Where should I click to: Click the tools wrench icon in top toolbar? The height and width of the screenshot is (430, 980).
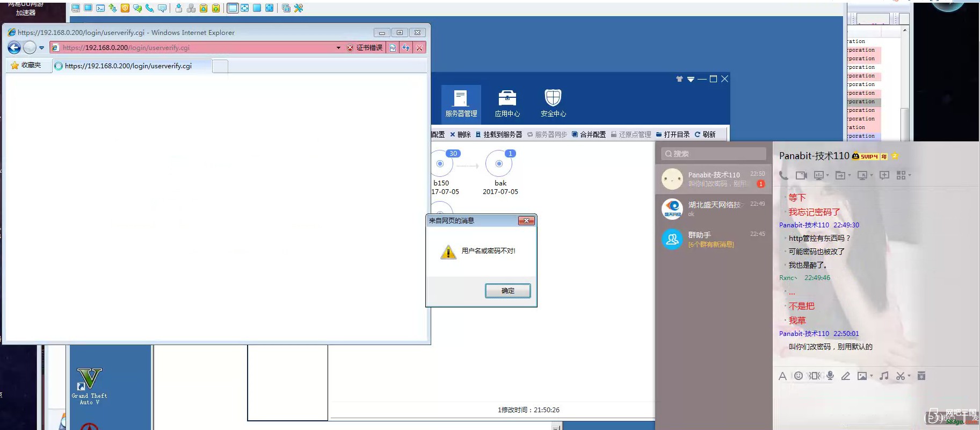pyautogui.click(x=299, y=8)
